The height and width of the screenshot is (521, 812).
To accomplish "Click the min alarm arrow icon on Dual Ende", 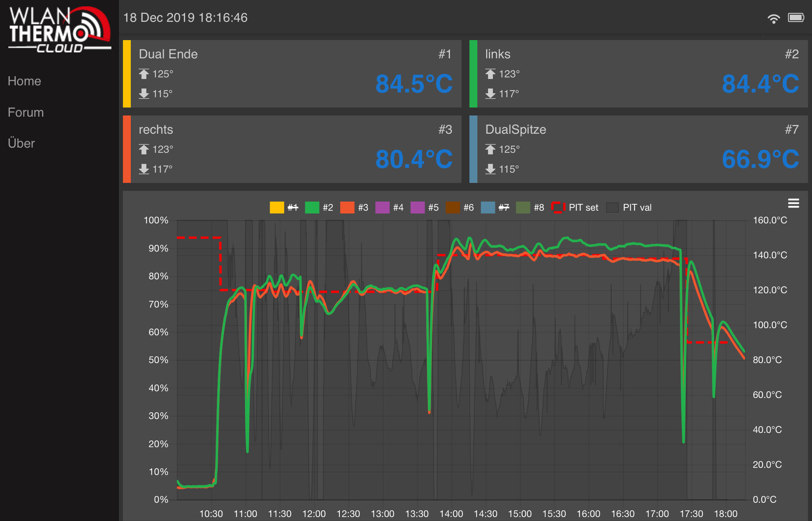I will pyautogui.click(x=144, y=94).
